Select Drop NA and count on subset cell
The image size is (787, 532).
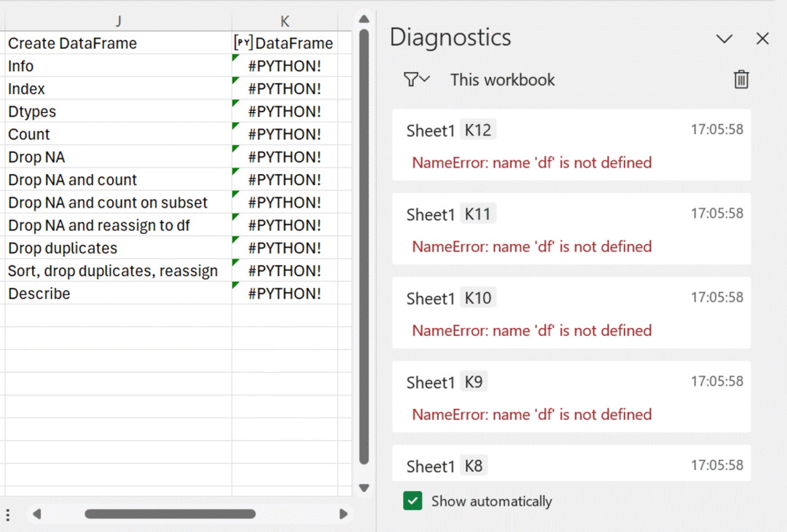tap(119, 203)
